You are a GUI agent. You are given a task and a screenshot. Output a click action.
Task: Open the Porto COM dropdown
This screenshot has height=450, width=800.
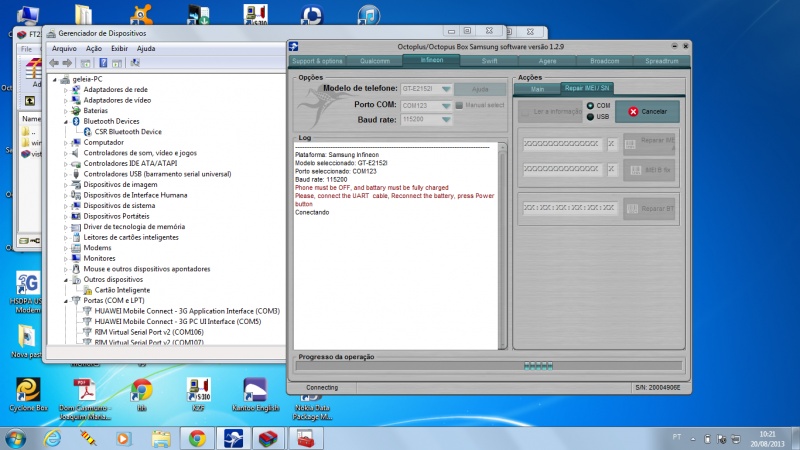pyautogui.click(x=446, y=106)
